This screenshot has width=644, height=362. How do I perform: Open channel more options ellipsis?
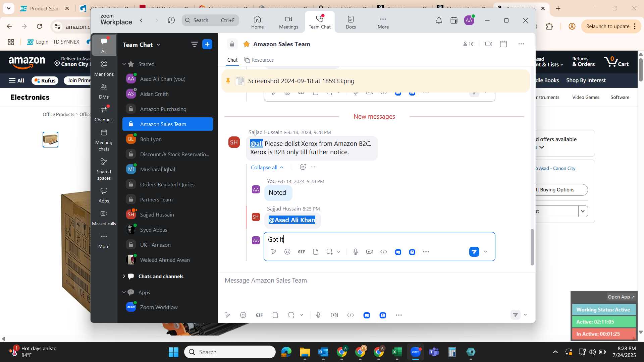[x=521, y=44]
